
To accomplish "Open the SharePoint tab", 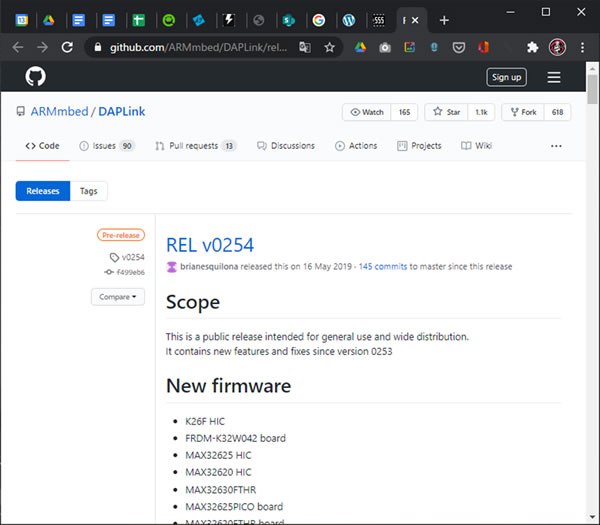I will click(x=289, y=20).
